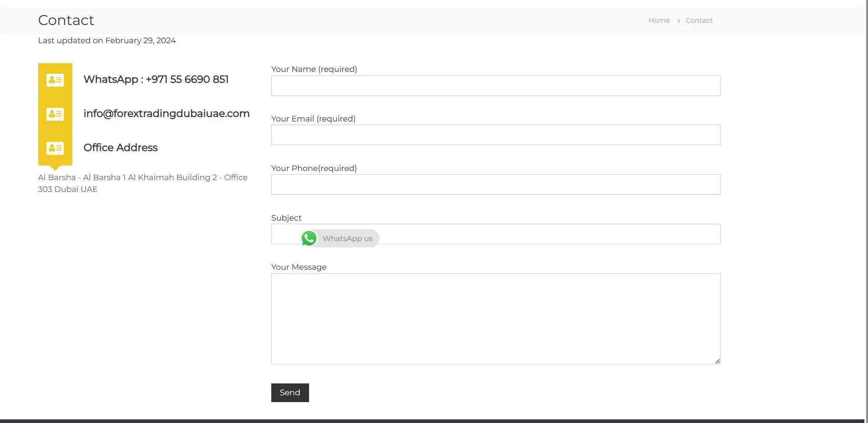Focus the Your Email input field
Image resolution: width=868 pixels, height=423 pixels.
click(496, 135)
